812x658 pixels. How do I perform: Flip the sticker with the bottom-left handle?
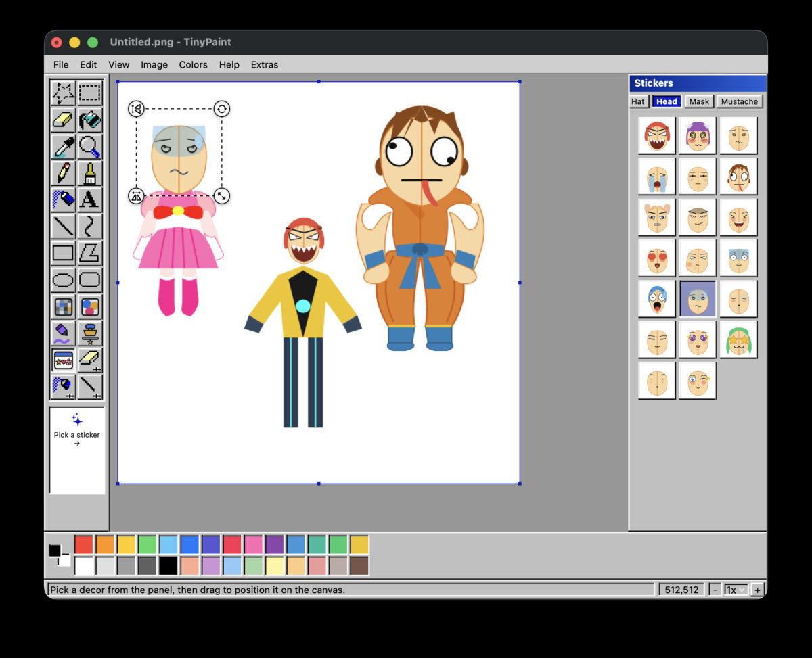(136, 196)
